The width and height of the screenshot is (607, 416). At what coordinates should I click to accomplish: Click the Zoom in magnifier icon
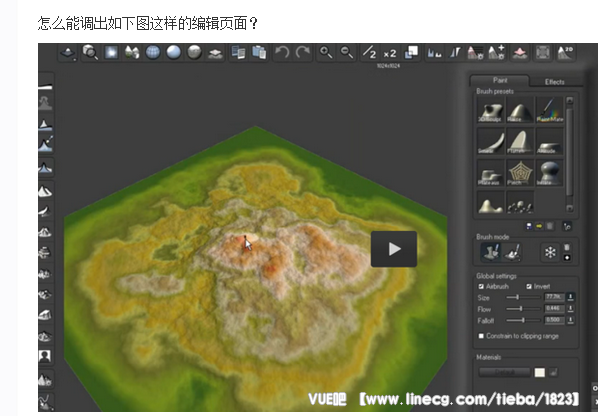tap(326, 53)
